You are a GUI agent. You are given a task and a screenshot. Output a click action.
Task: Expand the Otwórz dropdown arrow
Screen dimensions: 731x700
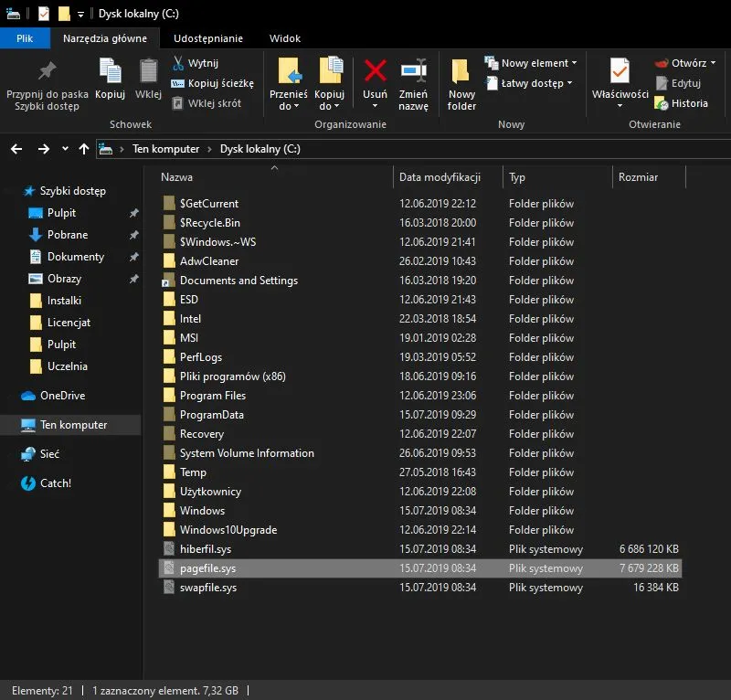pyautogui.click(x=714, y=63)
